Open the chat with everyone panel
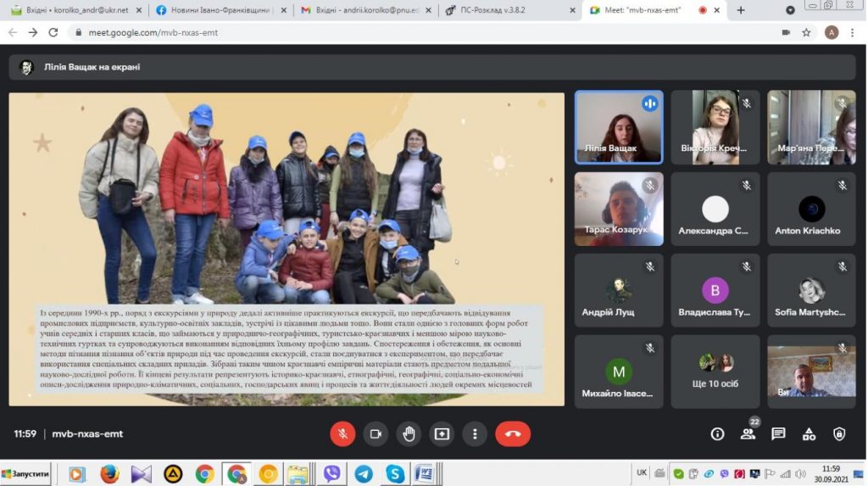 778,433
